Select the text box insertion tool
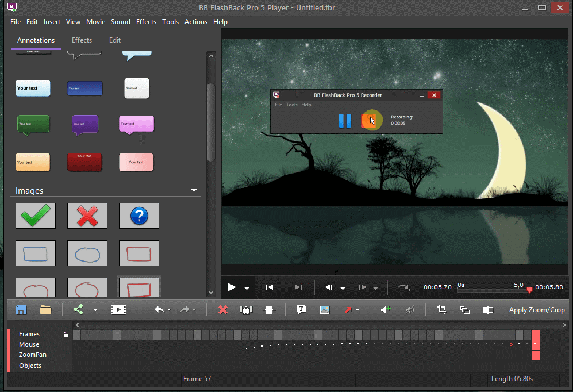The width and height of the screenshot is (573, 392). coord(301,309)
